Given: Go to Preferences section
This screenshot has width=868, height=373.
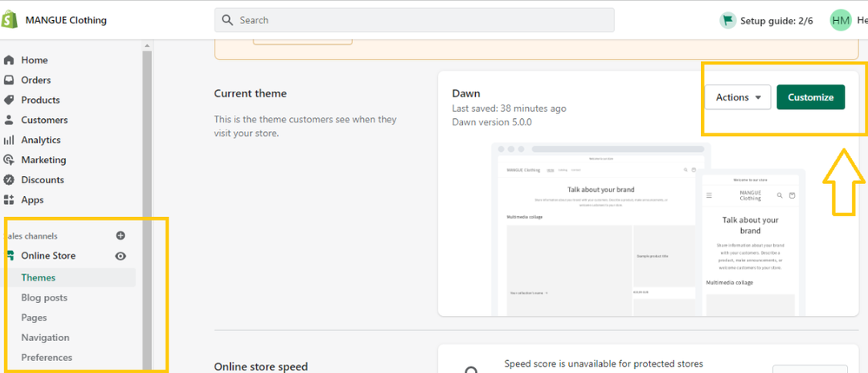Looking at the screenshot, I should pyautogui.click(x=47, y=358).
